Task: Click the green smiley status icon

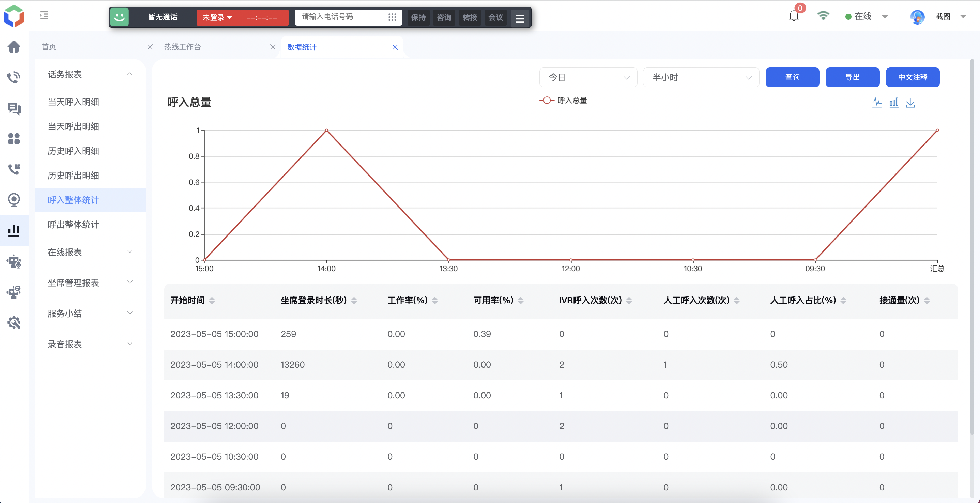Action: pyautogui.click(x=120, y=17)
